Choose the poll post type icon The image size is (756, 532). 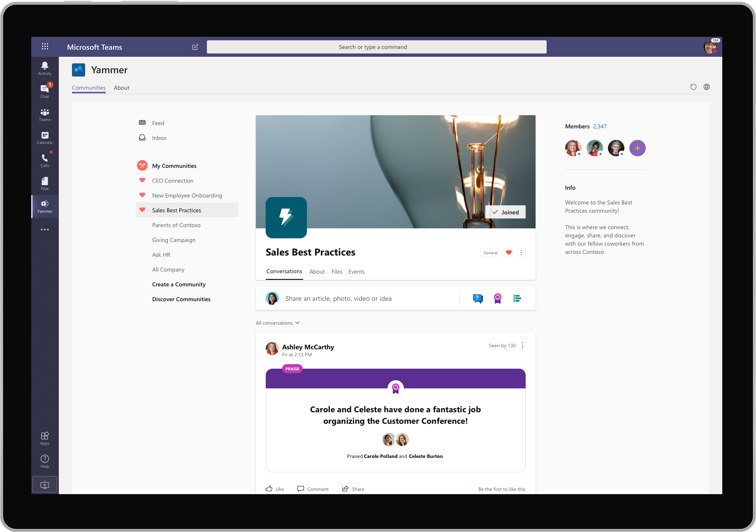click(517, 298)
